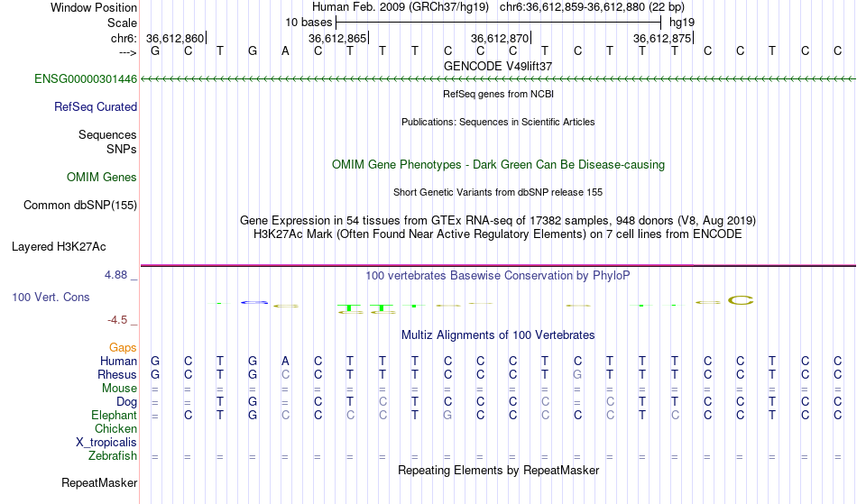Click the faded G in the Elephant row
Image resolution: width=857 pixels, height=504 pixels.
click(x=447, y=416)
